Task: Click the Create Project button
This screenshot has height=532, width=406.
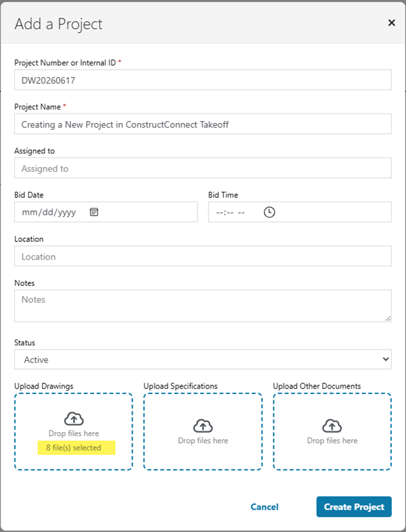Action: tap(354, 506)
